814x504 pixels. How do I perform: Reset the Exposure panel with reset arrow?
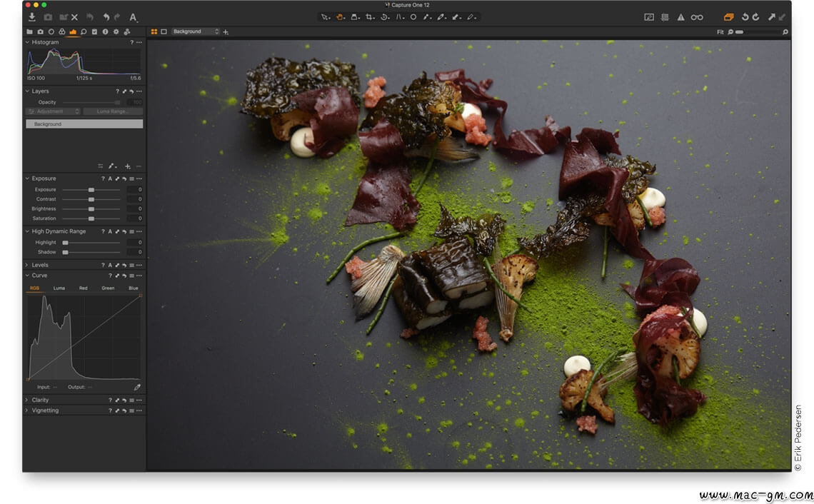point(124,178)
